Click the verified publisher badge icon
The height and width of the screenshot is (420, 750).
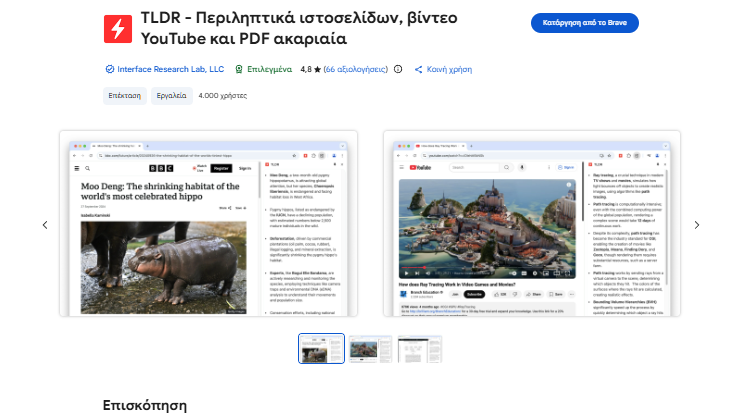tap(110, 69)
